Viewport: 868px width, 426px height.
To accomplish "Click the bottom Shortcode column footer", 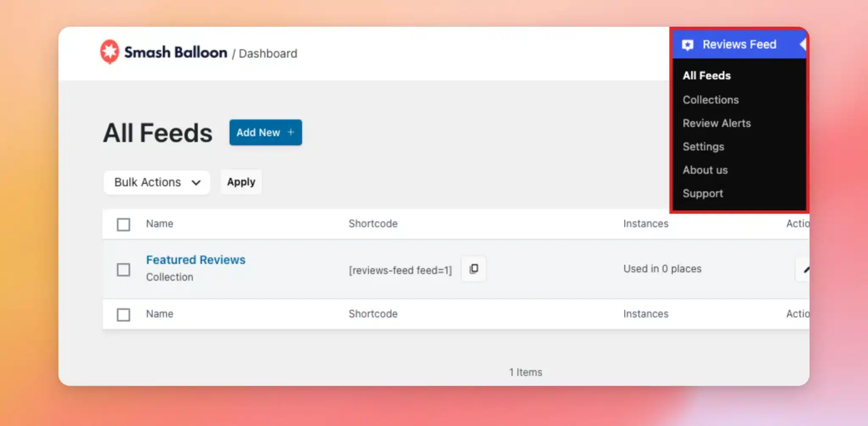I will [x=373, y=314].
